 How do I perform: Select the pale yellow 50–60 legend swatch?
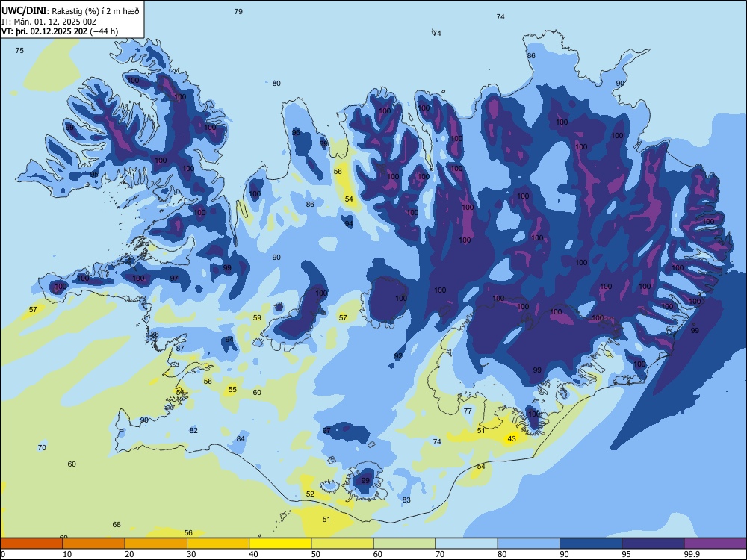(342, 544)
